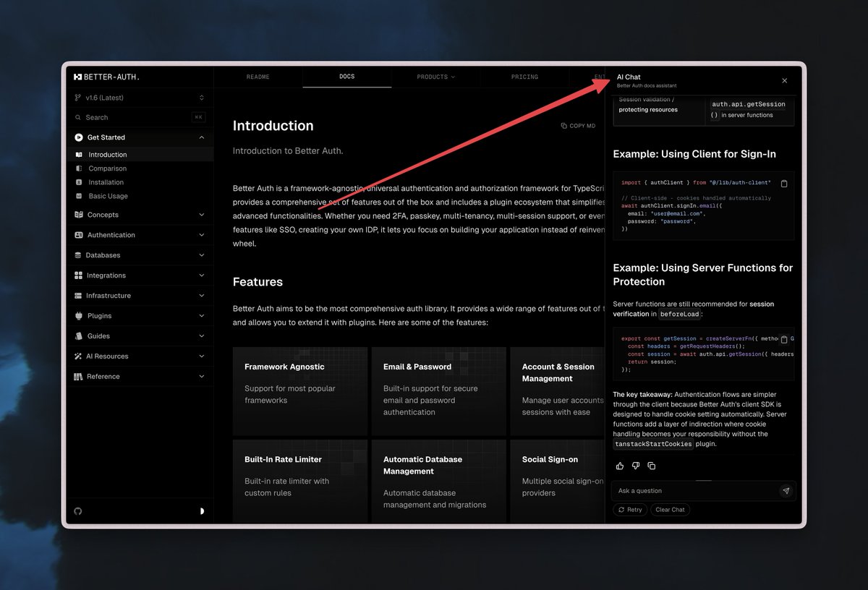Click the Basic Usage page icon
This screenshot has height=590, width=868.
(x=79, y=196)
